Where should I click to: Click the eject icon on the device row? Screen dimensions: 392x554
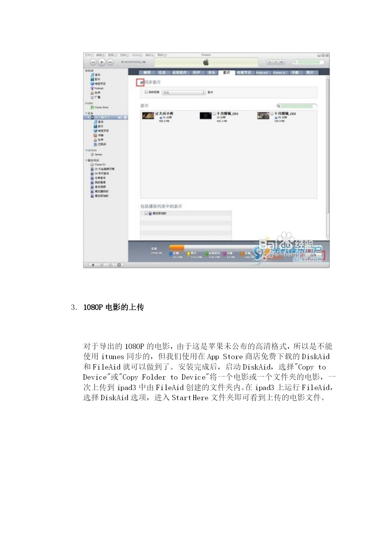point(125,117)
